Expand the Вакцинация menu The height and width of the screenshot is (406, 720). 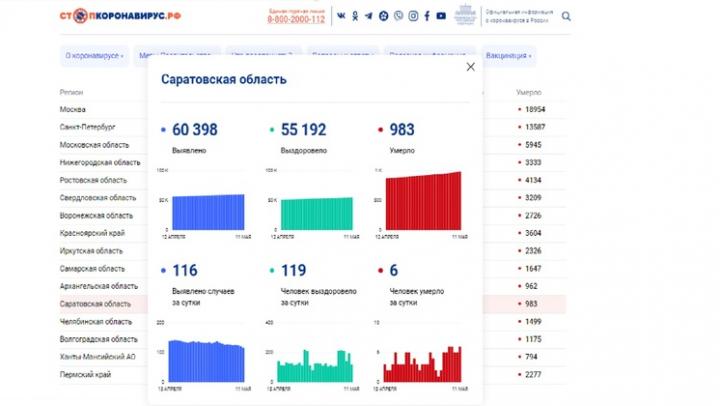coord(508,56)
